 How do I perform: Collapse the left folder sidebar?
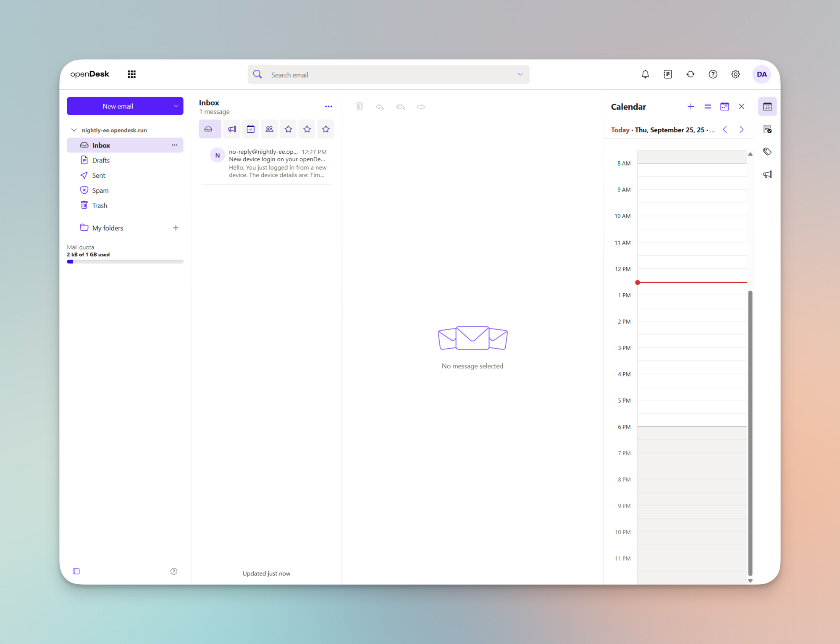pos(76,571)
